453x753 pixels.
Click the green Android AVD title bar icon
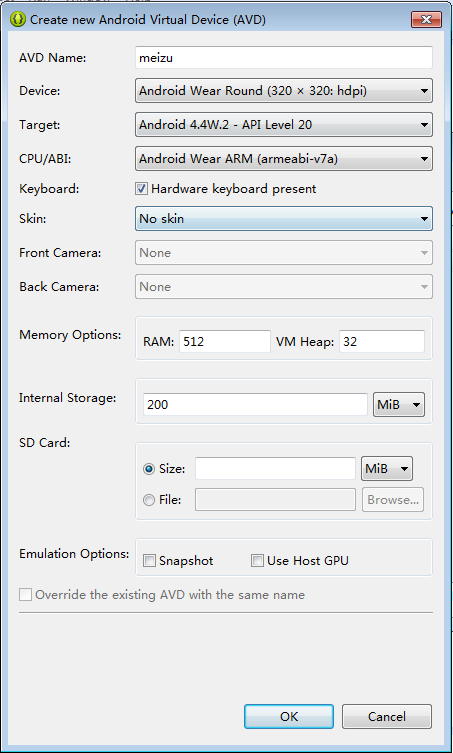(x=18, y=20)
